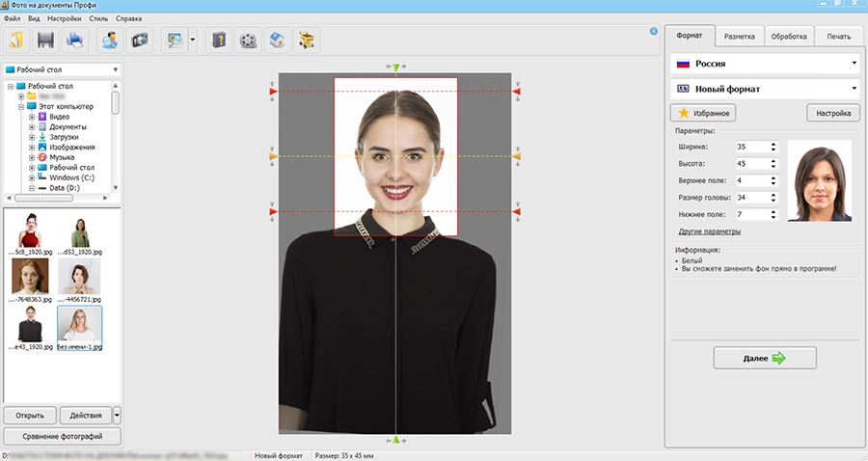The height and width of the screenshot is (461, 868).
Task: Open the Настройки menu
Action: (64, 19)
